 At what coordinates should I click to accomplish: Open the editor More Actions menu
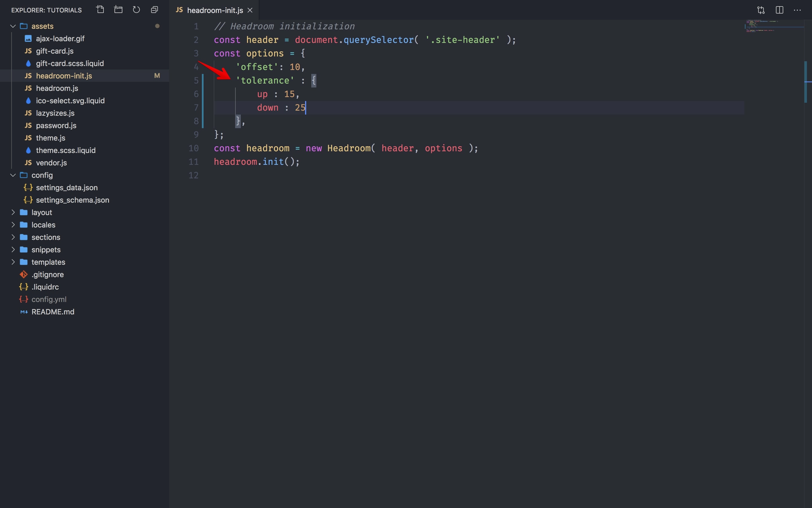point(797,10)
